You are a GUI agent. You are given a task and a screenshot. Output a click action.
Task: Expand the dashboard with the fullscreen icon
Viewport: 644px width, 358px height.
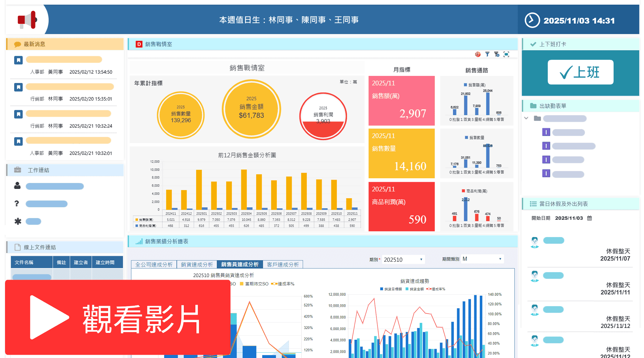(507, 54)
